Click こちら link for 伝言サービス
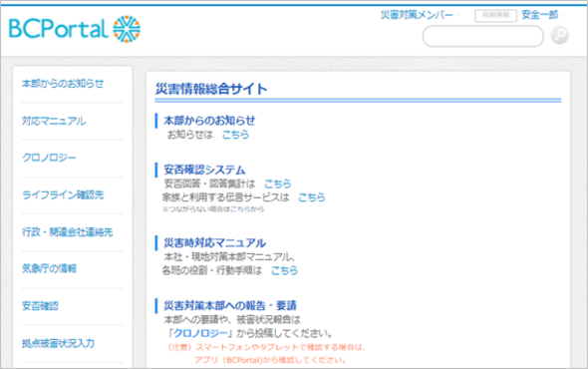This screenshot has height=369, width=588. (x=311, y=197)
